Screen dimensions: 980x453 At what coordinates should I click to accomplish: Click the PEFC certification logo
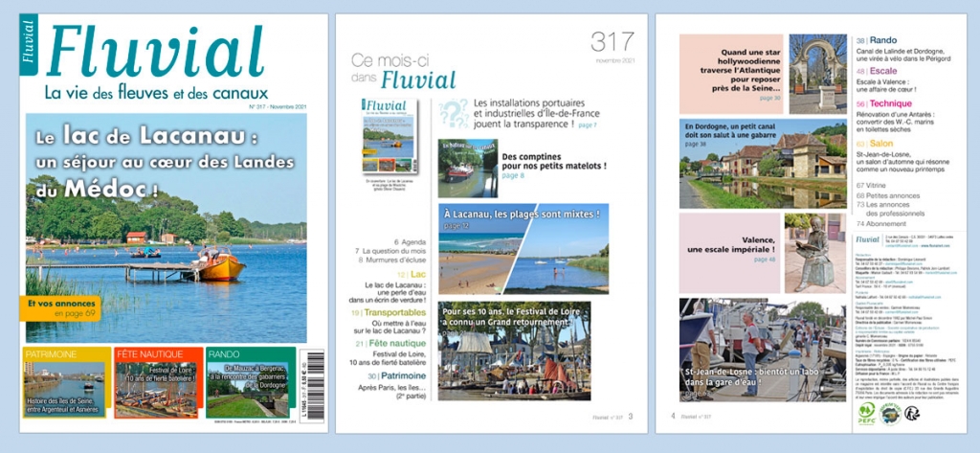pyautogui.click(x=866, y=414)
